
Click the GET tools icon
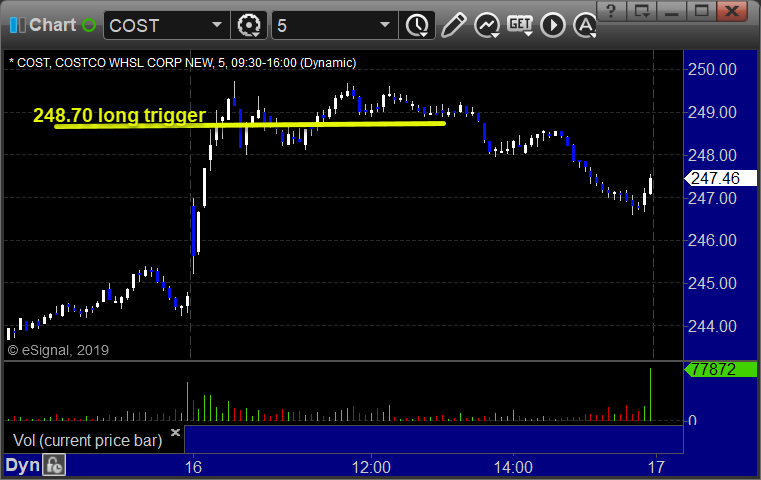point(520,25)
